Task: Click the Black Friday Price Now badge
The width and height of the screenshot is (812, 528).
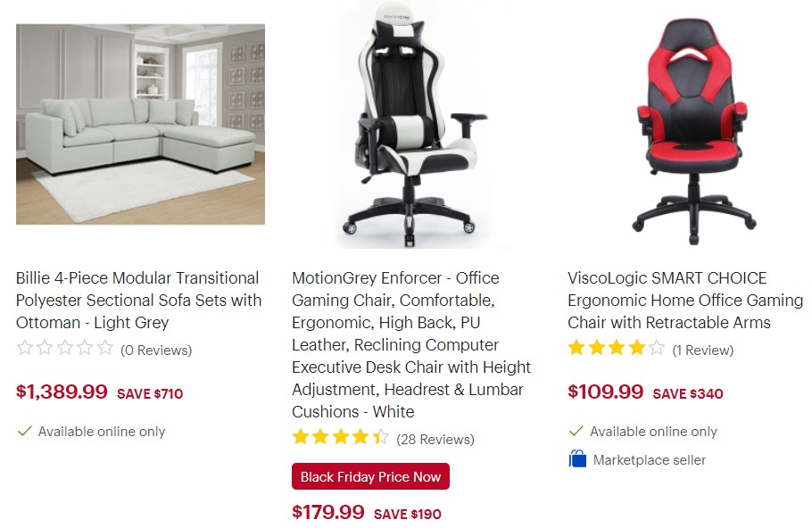Action: click(x=371, y=477)
